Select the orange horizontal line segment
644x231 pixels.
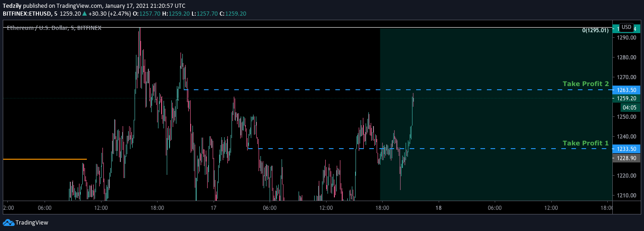point(45,159)
